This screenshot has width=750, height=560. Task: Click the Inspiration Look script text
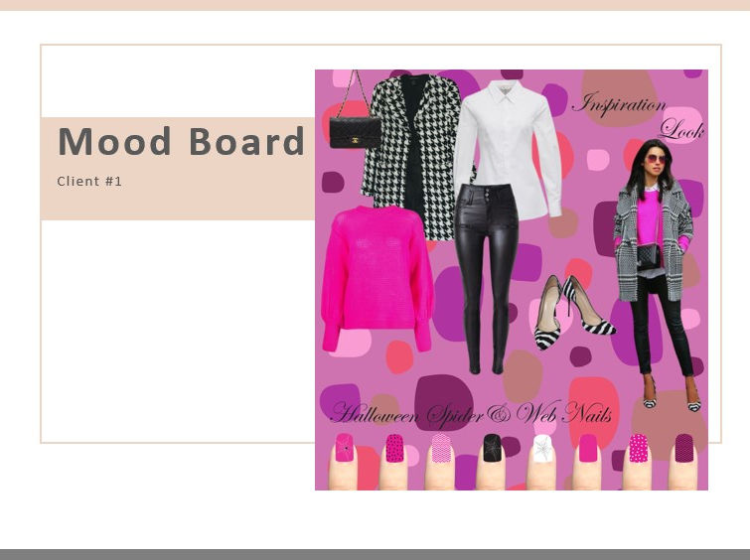tap(639, 116)
